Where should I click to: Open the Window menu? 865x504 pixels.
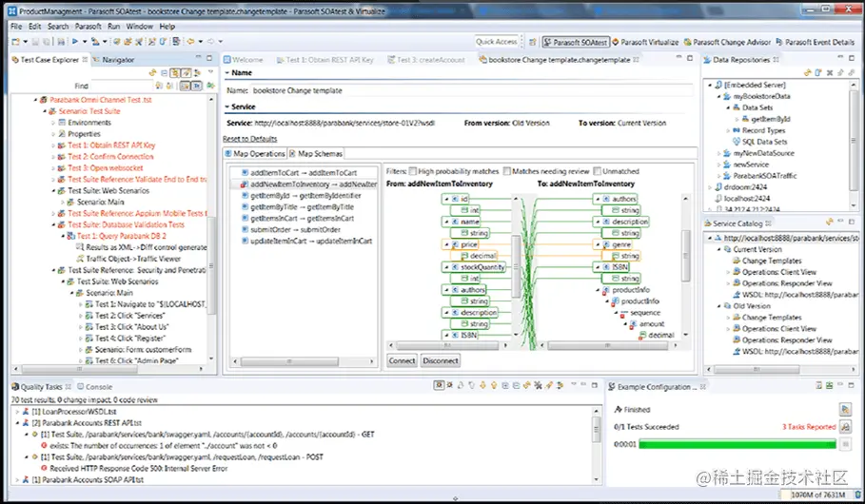click(139, 26)
